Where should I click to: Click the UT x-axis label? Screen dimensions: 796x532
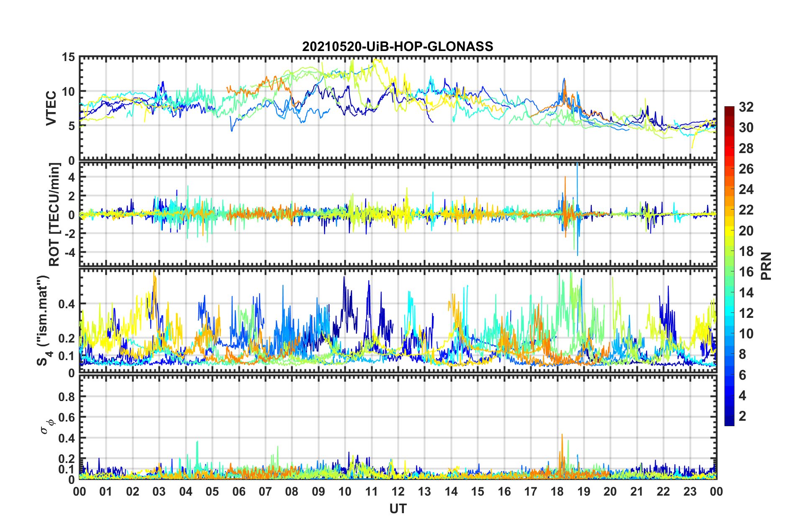pyautogui.click(x=398, y=509)
